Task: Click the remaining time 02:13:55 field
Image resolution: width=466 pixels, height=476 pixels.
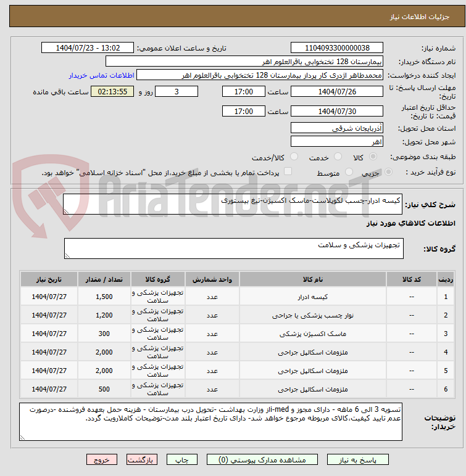Action: pos(112,91)
